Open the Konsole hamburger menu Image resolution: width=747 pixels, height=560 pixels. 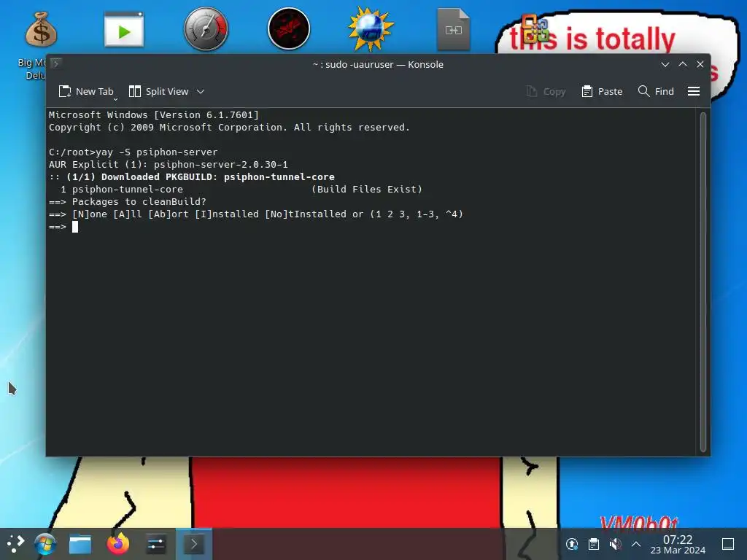click(694, 91)
